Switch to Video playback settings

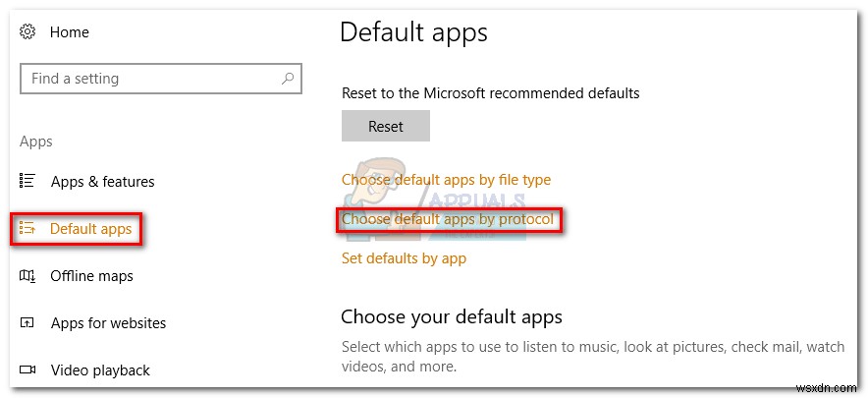point(100,370)
